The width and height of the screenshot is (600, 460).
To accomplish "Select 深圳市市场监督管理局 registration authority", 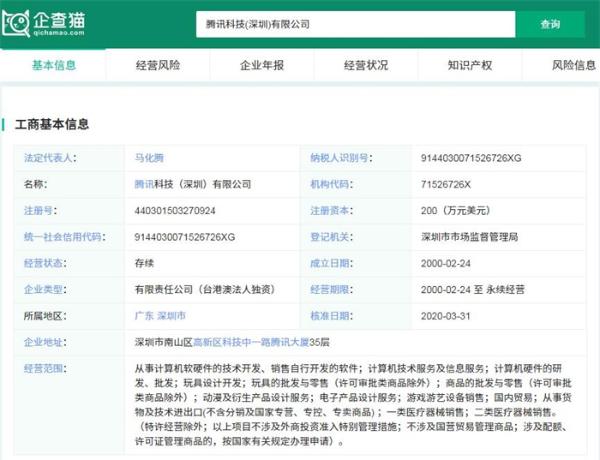I will (470, 237).
